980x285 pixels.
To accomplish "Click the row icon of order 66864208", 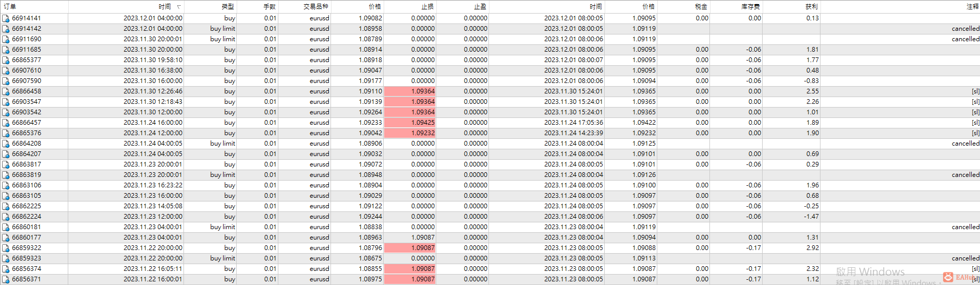I will tap(6, 144).
